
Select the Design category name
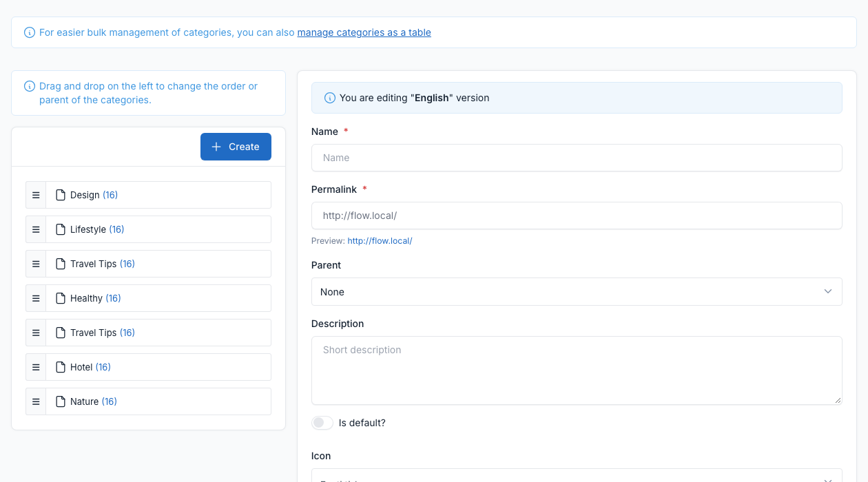pos(85,195)
